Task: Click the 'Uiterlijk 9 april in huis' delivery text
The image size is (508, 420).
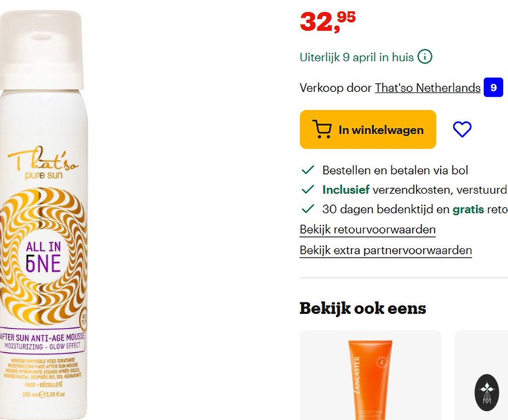Action: [356, 57]
